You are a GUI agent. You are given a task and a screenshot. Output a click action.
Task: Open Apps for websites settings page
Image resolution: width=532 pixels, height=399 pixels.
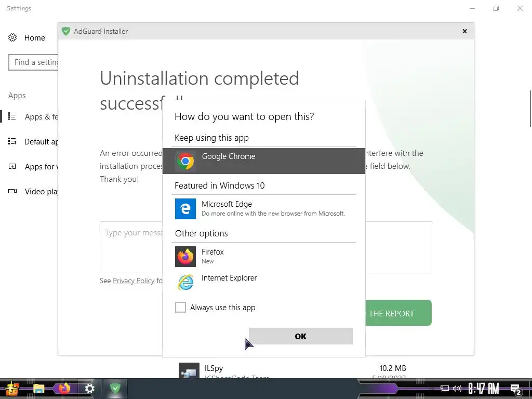pos(33,167)
